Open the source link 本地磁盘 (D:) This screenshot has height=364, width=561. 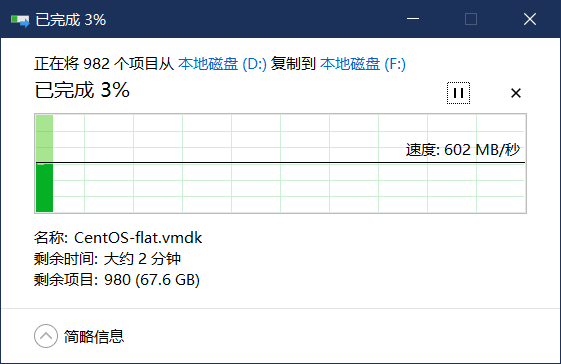click(222, 64)
